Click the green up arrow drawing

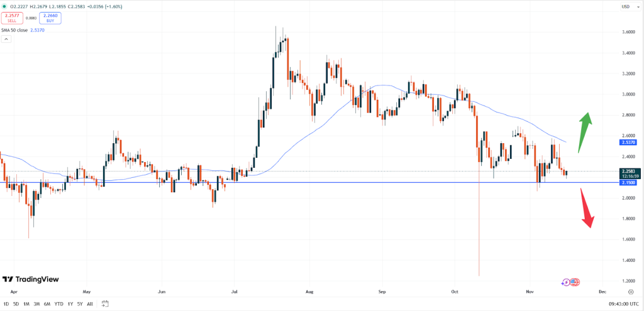click(584, 131)
